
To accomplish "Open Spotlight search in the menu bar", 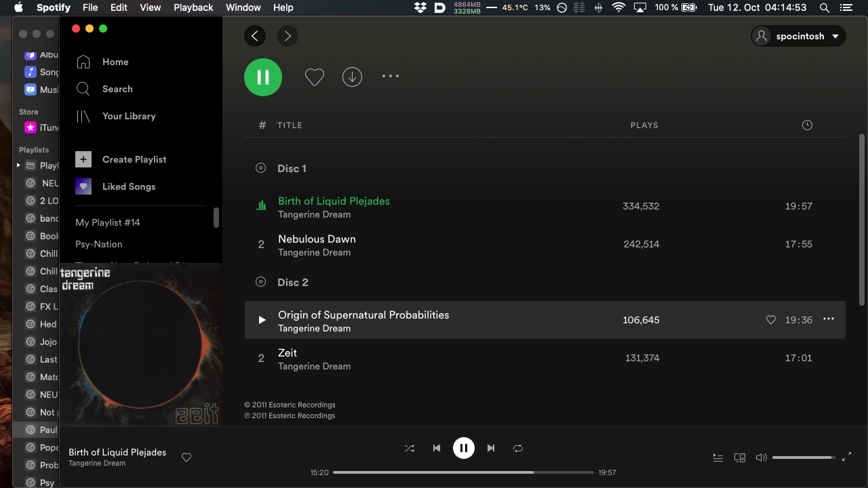I will (825, 7).
